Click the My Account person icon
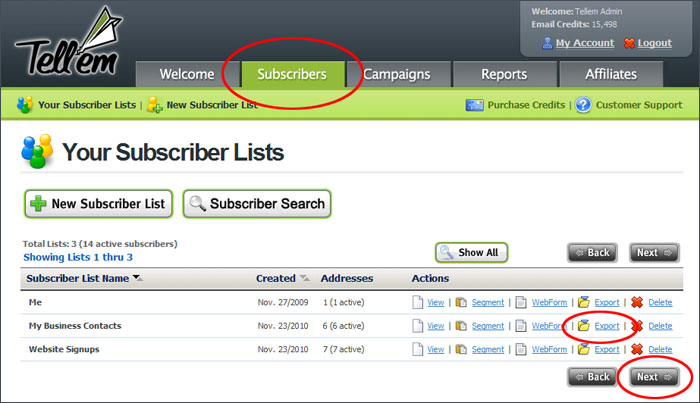This screenshot has height=403, width=700. pyautogui.click(x=547, y=43)
